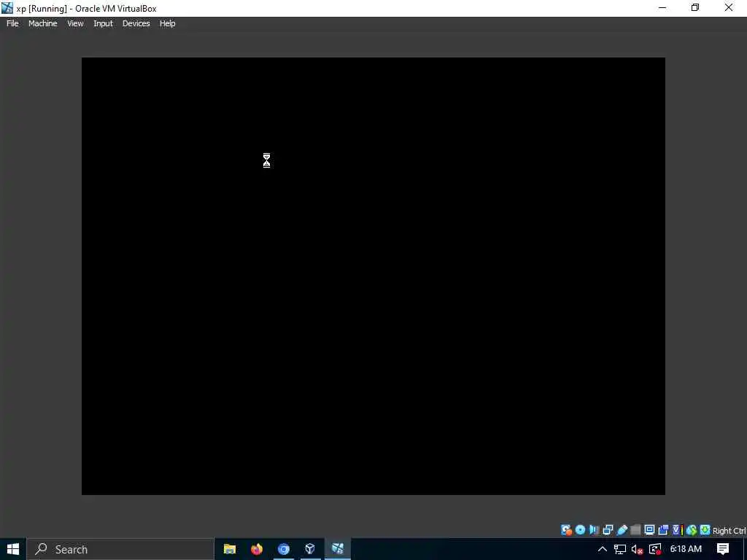
Task: Open the Action Center notifications
Action: point(723,549)
